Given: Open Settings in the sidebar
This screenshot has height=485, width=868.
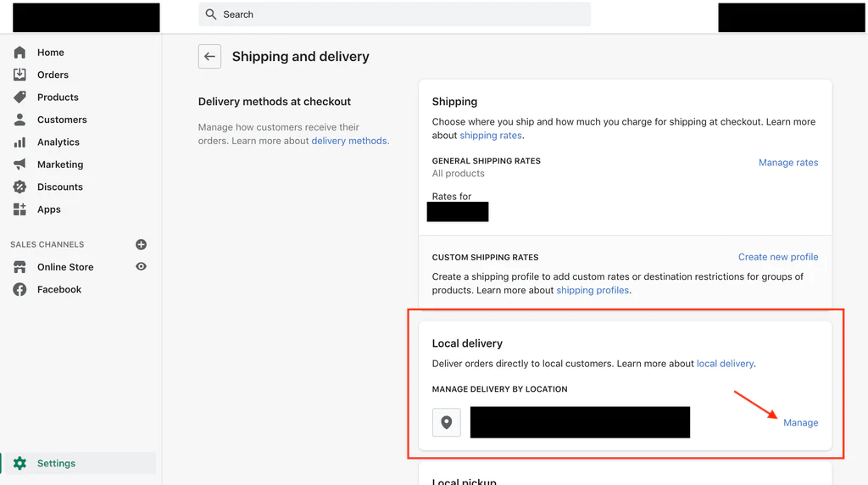Looking at the screenshot, I should pyautogui.click(x=56, y=463).
